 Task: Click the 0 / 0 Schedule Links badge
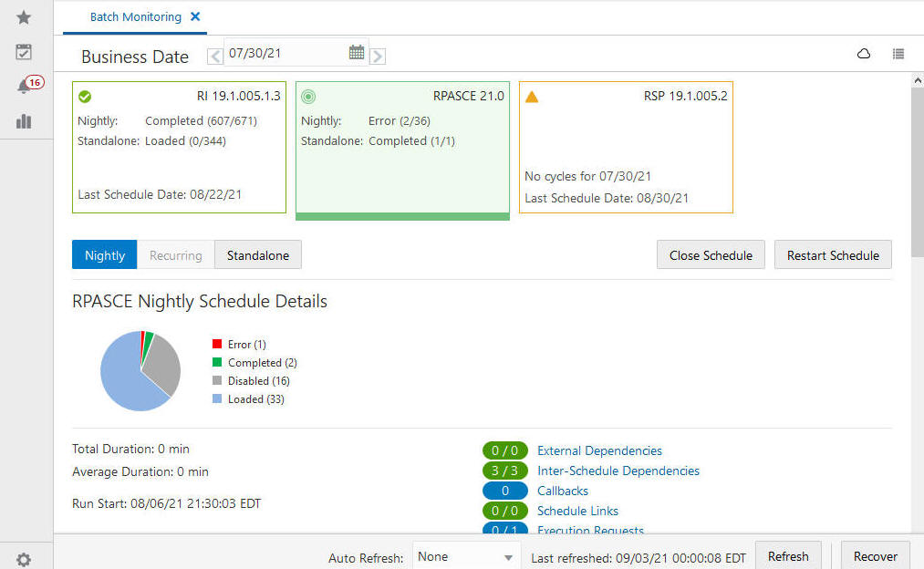[x=505, y=511]
